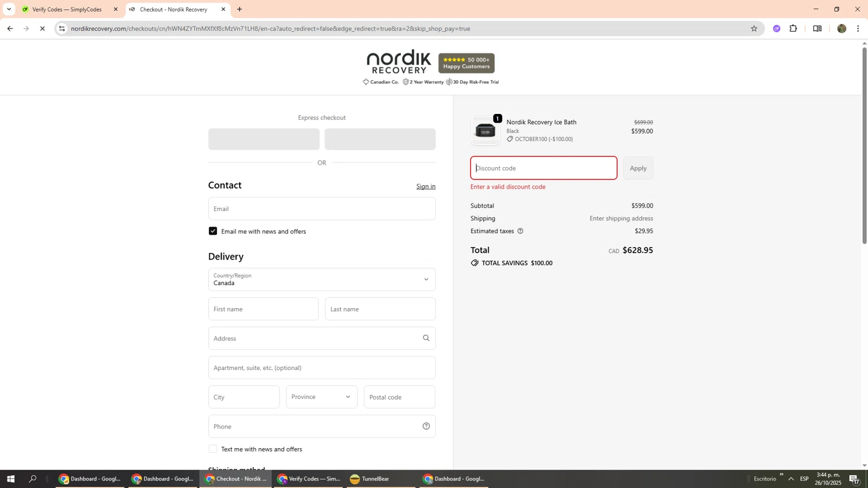Click the Apply discount button
868x488 pixels.
pyautogui.click(x=638, y=168)
